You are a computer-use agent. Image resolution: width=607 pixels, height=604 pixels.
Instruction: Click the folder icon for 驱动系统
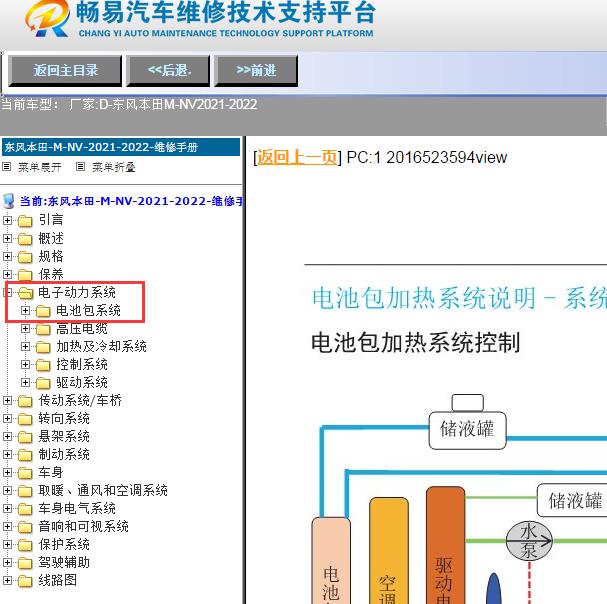43,383
